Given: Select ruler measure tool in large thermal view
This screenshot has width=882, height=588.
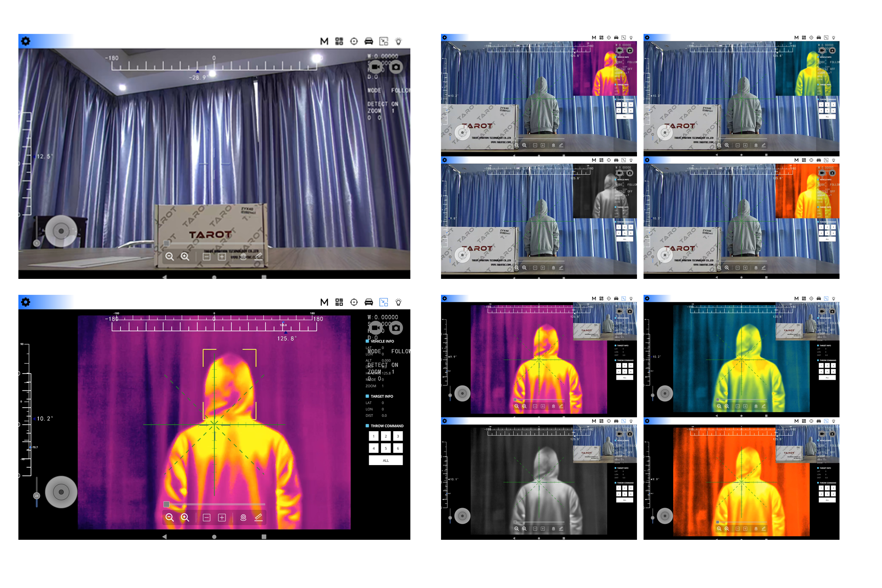Looking at the screenshot, I should pyautogui.click(x=258, y=517).
